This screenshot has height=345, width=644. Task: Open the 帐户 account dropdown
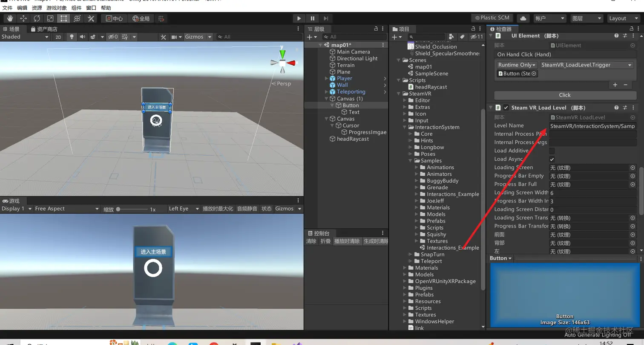coord(549,18)
